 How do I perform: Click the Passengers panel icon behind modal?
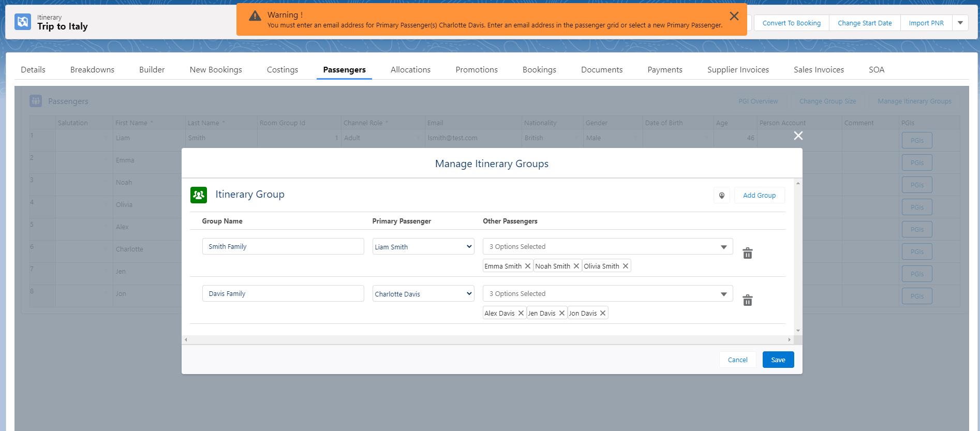coord(36,101)
